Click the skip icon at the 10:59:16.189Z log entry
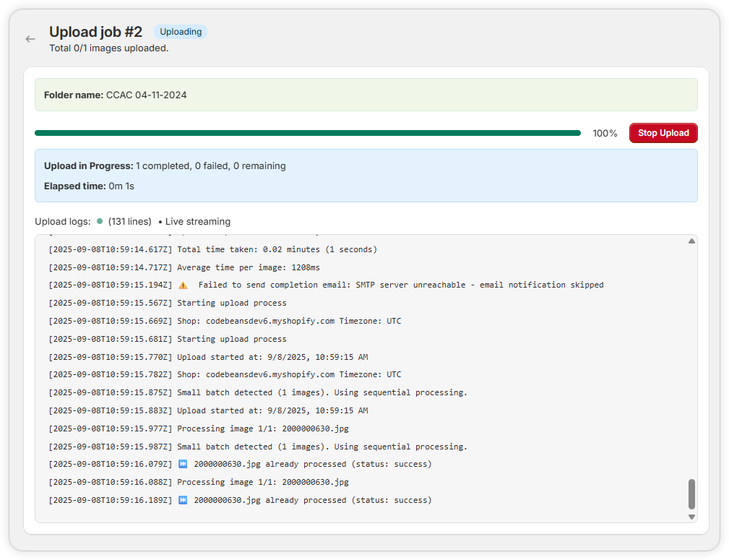 pyautogui.click(x=183, y=500)
